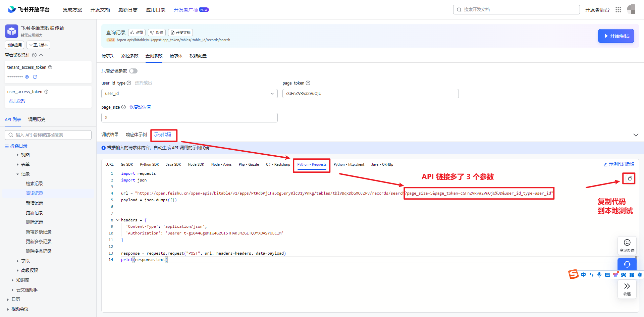Show help for 查看鉴权凭证
This screenshot has height=317, width=644.
point(34,55)
